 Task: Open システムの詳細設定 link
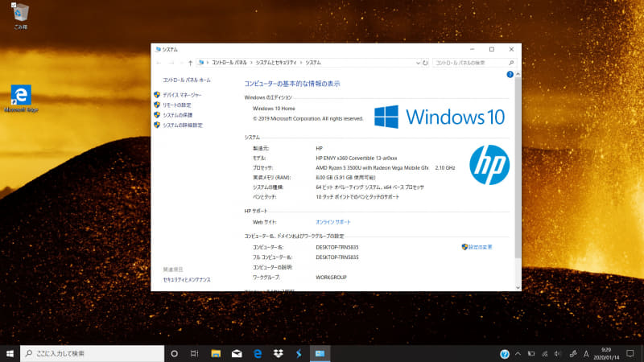(x=183, y=125)
